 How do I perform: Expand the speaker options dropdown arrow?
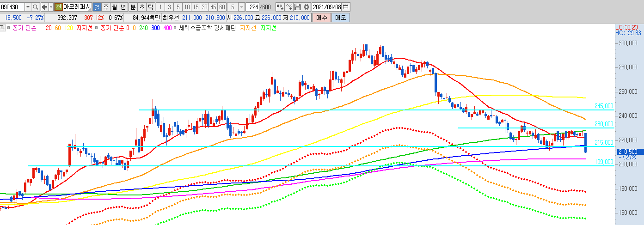coord(51,7)
